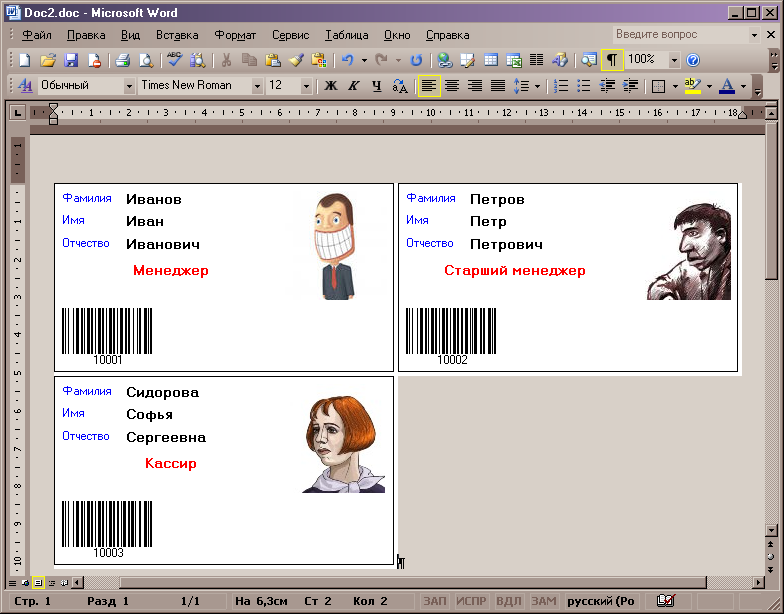
Task: Center-align text with toolbar button
Action: point(452,86)
